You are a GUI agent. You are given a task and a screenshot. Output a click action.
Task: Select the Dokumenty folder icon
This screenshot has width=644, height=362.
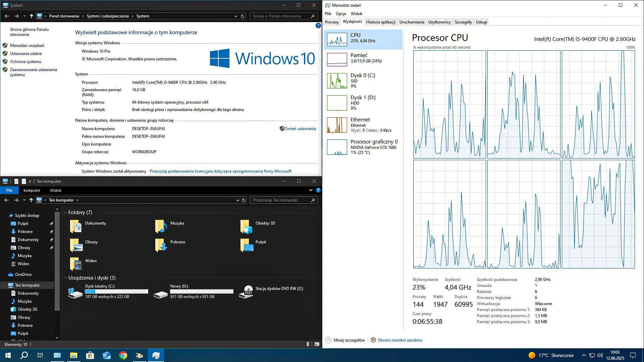75,226
